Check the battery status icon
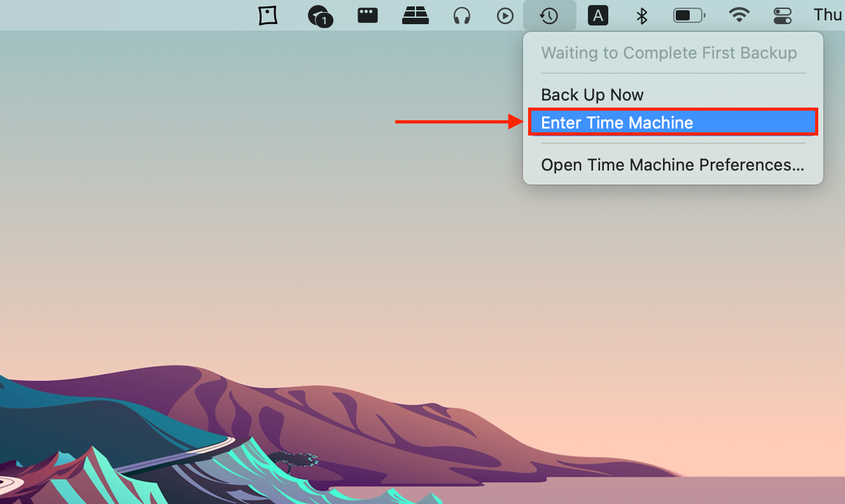This screenshot has height=504, width=845. (x=690, y=16)
